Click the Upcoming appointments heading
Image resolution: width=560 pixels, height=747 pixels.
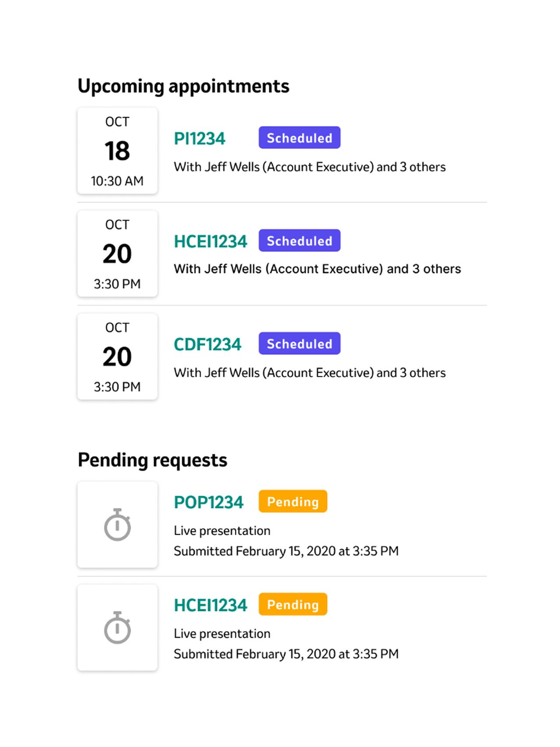click(x=183, y=86)
